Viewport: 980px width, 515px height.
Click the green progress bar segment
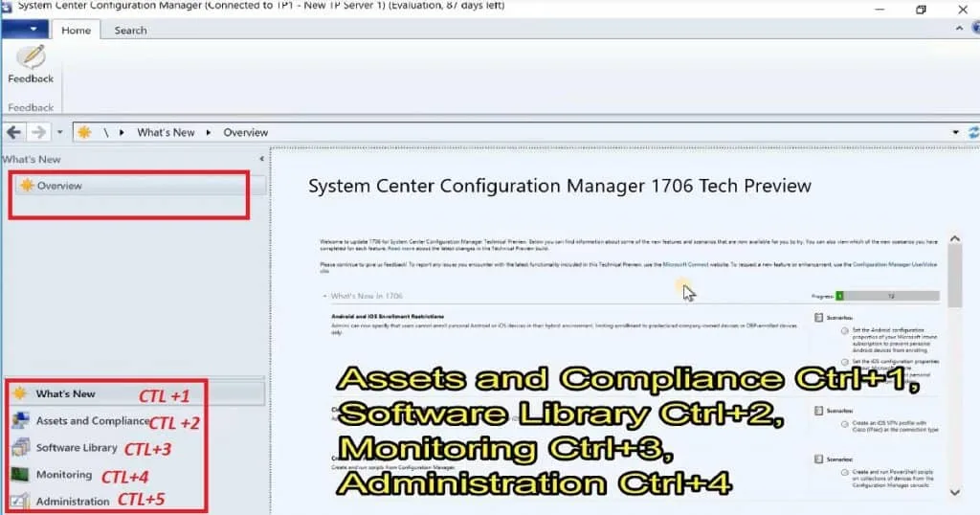pos(839,296)
